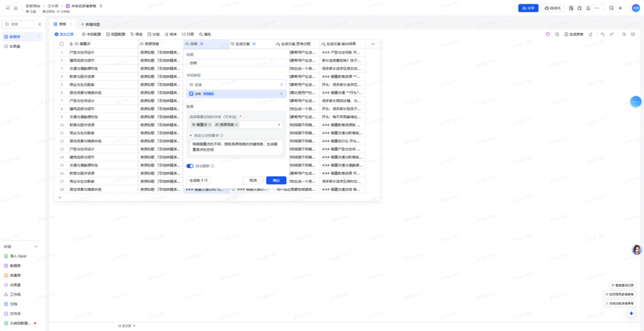Pin the untitled multi-dimensional table title
This screenshot has width=644, height=331.
click(101, 6)
